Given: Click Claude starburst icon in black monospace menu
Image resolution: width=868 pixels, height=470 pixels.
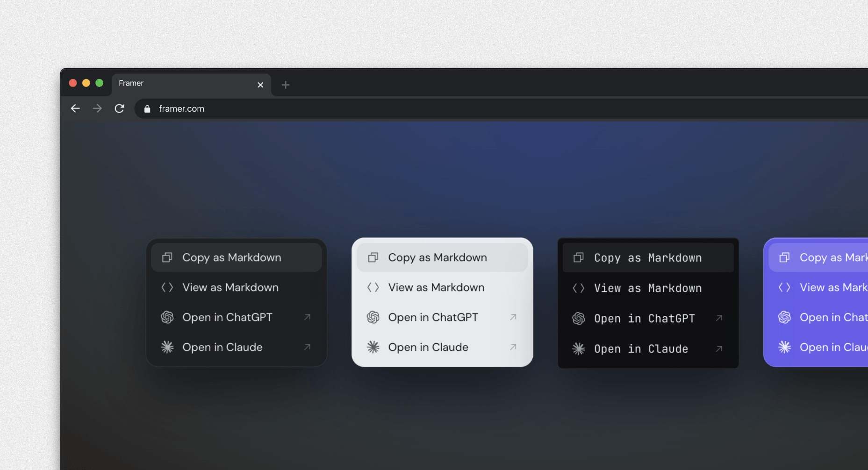Looking at the screenshot, I should click(x=579, y=349).
